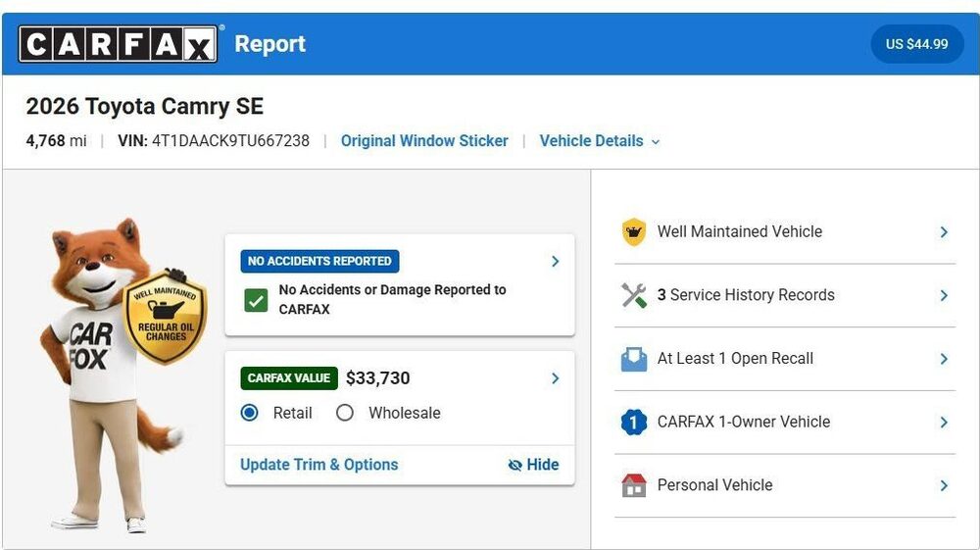Click the 2026 Toyota Camry SE title
The height and width of the screenshot is (550, 980).
pos(144,106)
